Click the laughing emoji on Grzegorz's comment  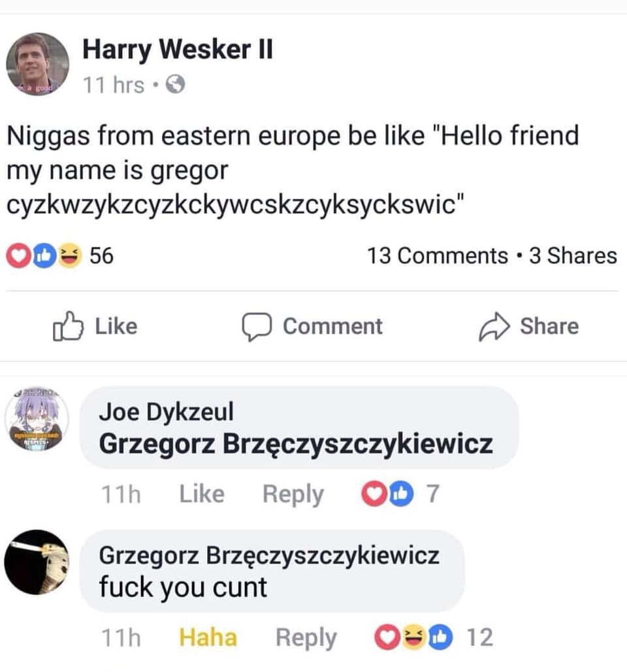click(x=413, y=637)
